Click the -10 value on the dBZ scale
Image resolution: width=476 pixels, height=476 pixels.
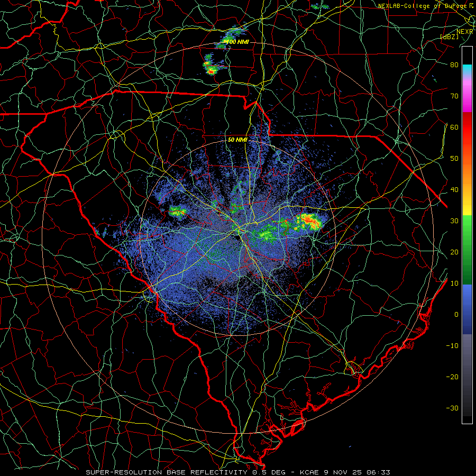452,346
